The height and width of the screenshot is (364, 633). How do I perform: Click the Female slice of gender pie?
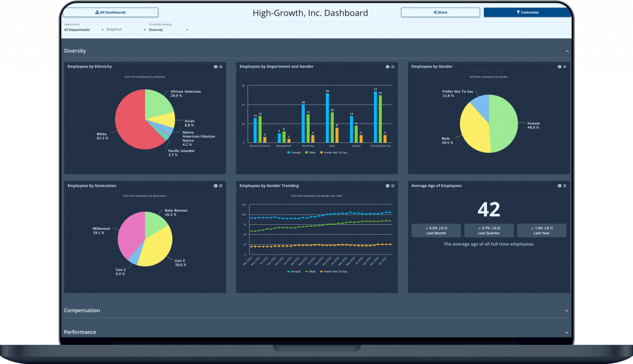click(504, 123)
